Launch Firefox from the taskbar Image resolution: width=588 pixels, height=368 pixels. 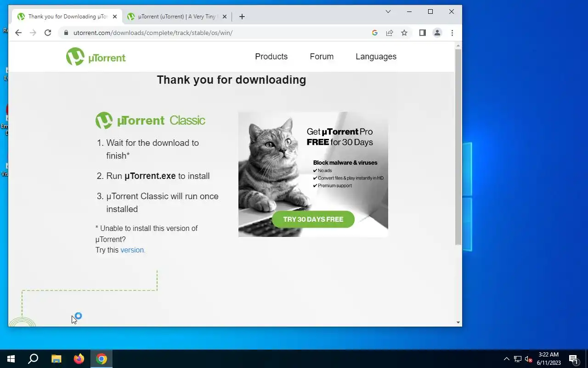pos(79,359)
